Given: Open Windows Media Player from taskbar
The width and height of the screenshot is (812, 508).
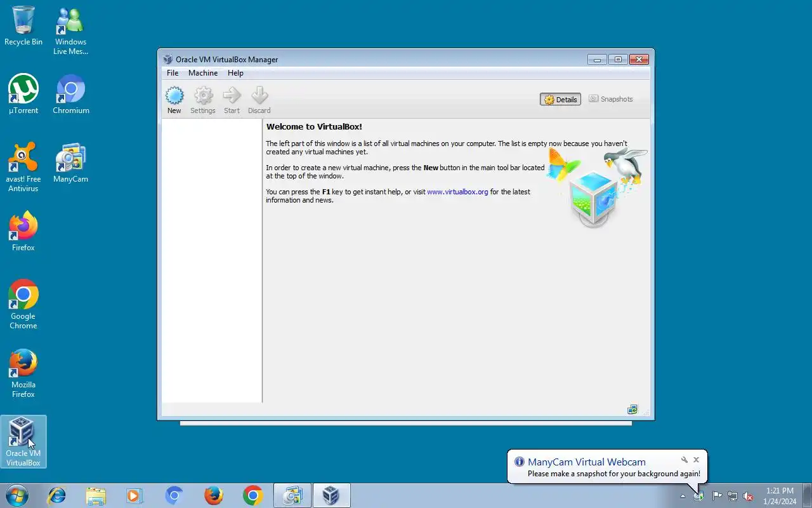Looking at the screenshot, I should (135, 495).
